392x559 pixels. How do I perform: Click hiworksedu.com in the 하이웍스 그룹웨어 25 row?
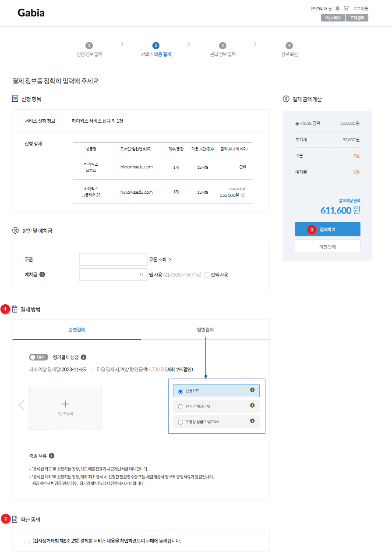click(x=137, y=192)
